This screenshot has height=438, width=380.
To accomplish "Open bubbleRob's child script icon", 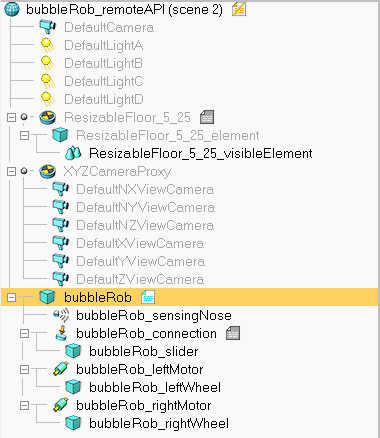I will [148, 297].
